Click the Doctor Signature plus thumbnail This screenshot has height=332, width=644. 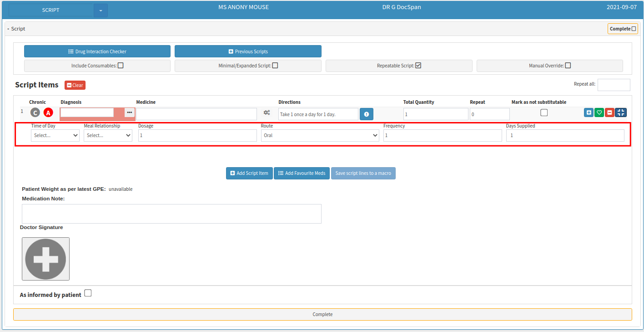click(45, 259)
